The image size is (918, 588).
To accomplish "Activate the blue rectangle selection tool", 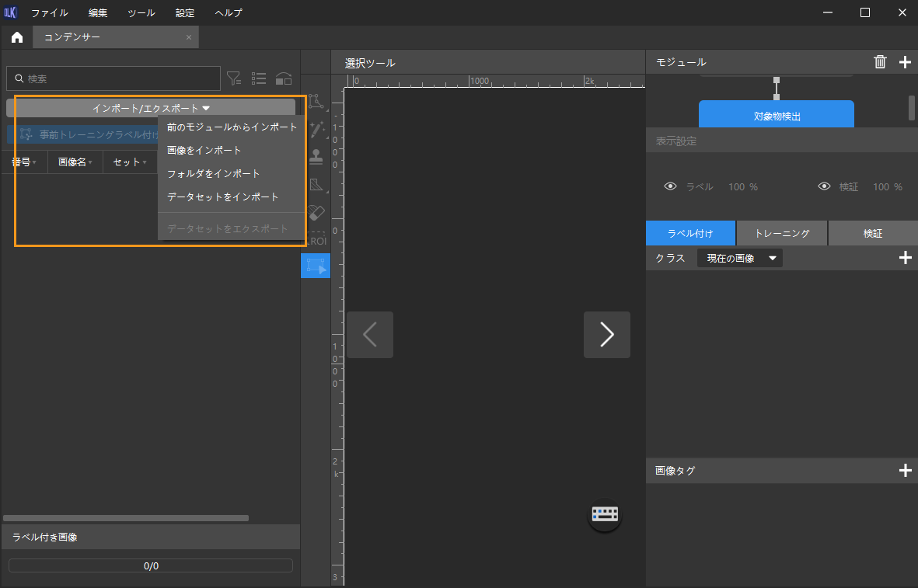I will tap(316, 266).
